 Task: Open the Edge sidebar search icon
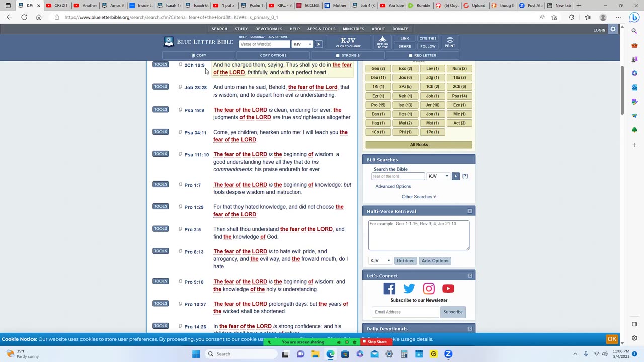(634, 31)
